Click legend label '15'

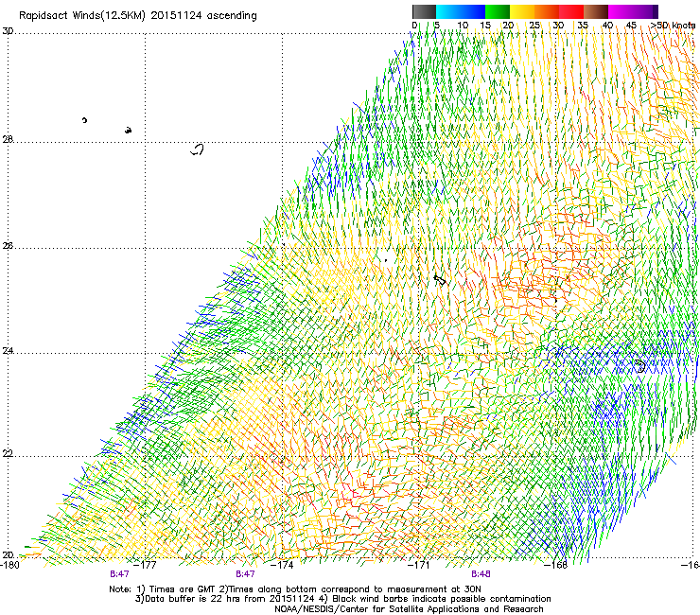click(485, 26)
